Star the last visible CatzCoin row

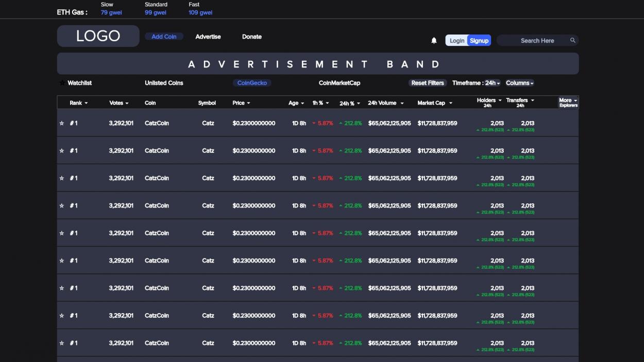62,343
